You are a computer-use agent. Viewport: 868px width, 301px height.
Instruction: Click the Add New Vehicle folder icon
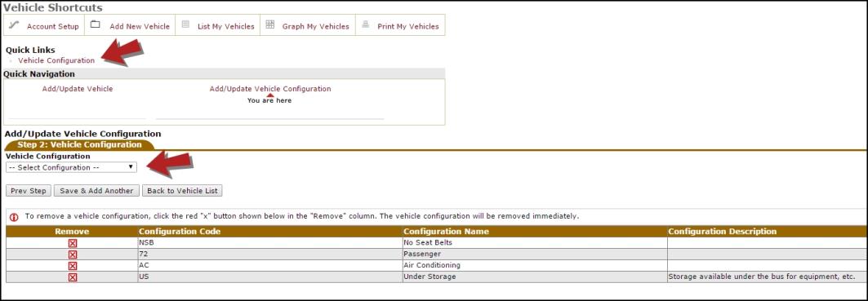pos(96,24)
